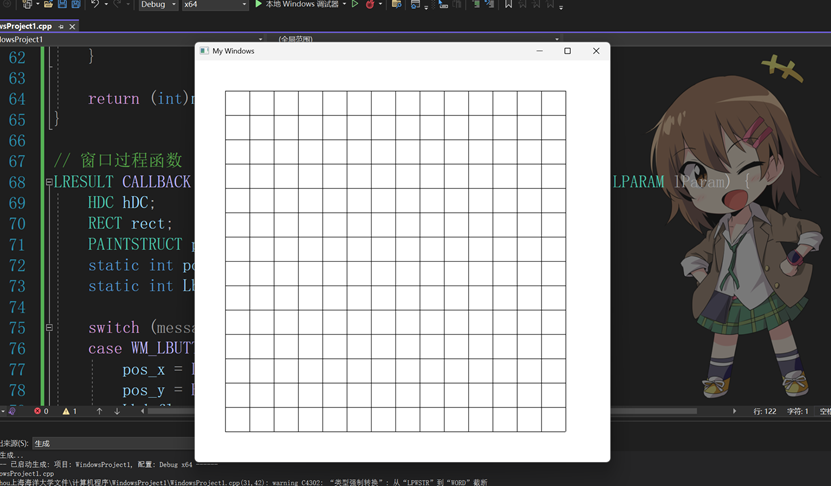Image resolution: width=831 pixels, height=486 pixels.
Task: Click the New Item icon
Action: (x=27, y=4)
